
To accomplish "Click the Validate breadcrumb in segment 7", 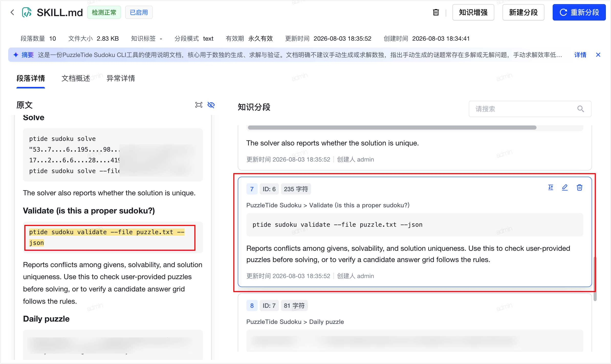I will pos(359,205).
